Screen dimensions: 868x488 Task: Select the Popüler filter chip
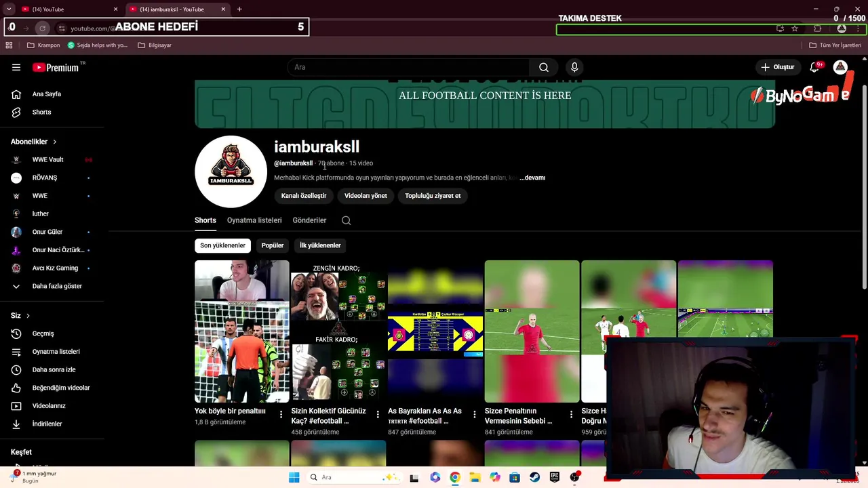273,245
